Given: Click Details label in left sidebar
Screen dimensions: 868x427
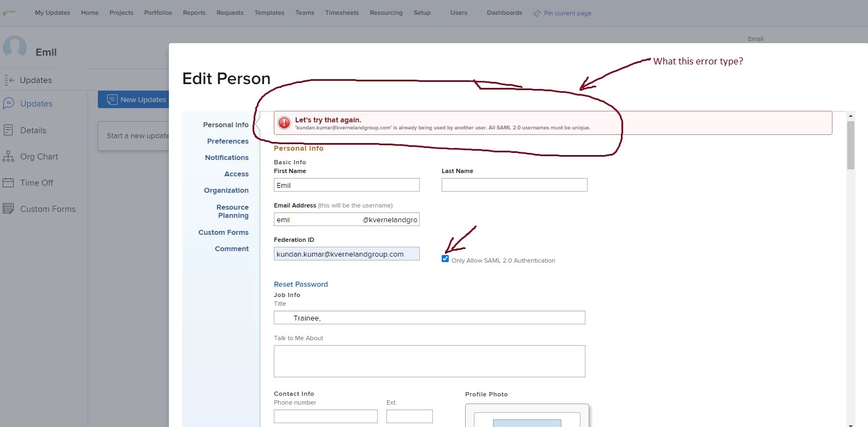Looking at the screenshot, I should (x=33, y=130).
